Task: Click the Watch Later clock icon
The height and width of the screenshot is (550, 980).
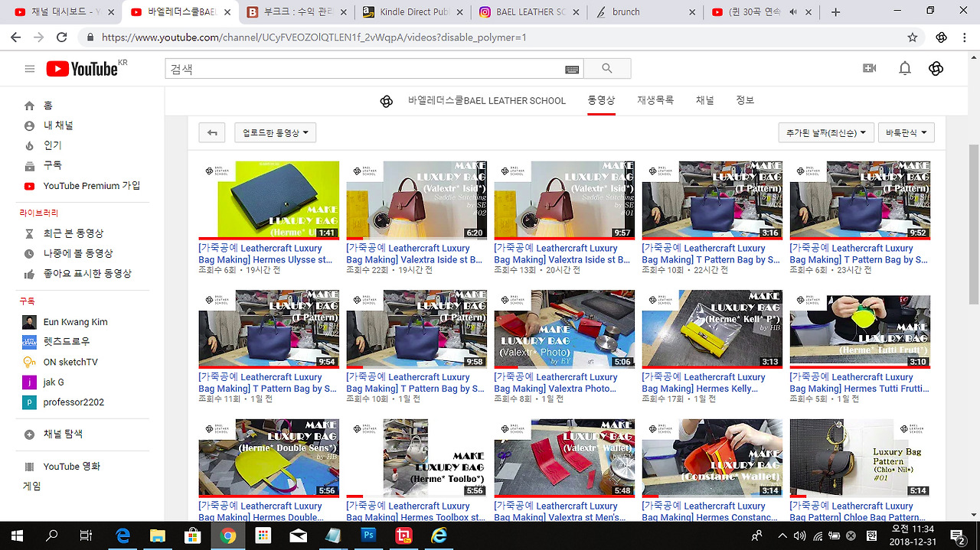Action: pos(30,253)
